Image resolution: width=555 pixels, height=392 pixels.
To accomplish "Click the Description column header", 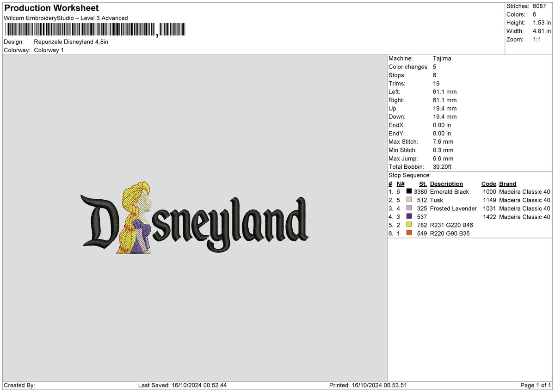I will coord(446,184).
